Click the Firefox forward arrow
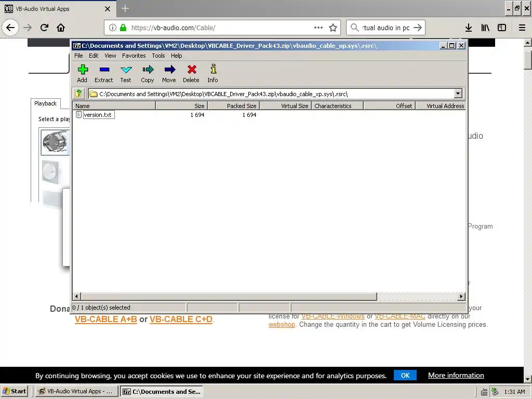The image size is (532, 399). [x=28, y=28]
